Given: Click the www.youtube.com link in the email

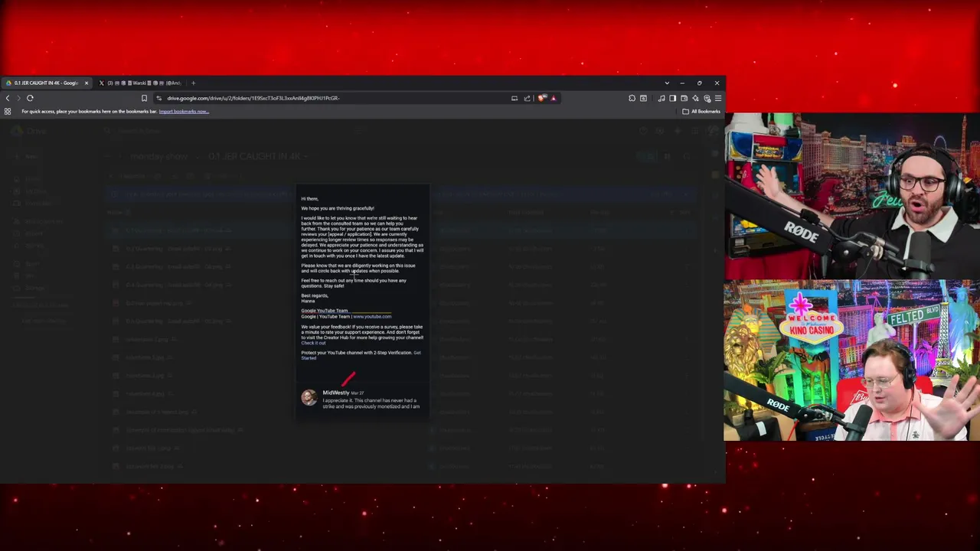Looking at the screenshot, I should click(x=372, y=317).
